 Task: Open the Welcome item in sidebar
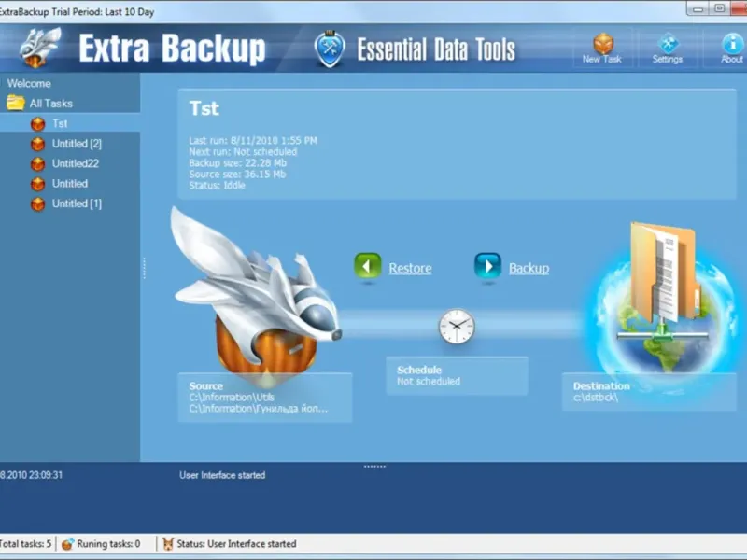pos(29,83)
